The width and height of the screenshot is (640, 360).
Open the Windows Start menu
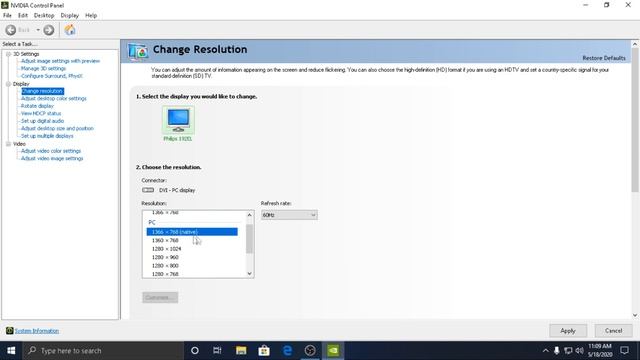pos(11,351)
